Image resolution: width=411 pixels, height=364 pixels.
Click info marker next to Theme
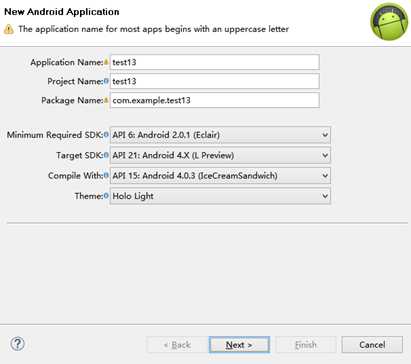[106, 196]
